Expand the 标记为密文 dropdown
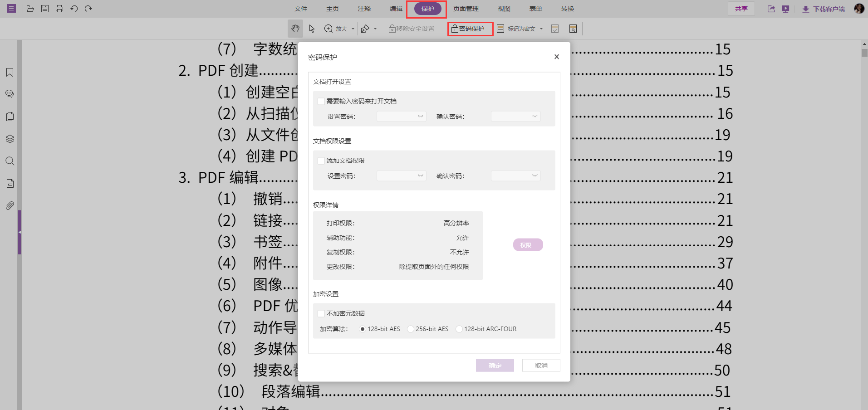 pyautogui.click(x=542, y=28)
